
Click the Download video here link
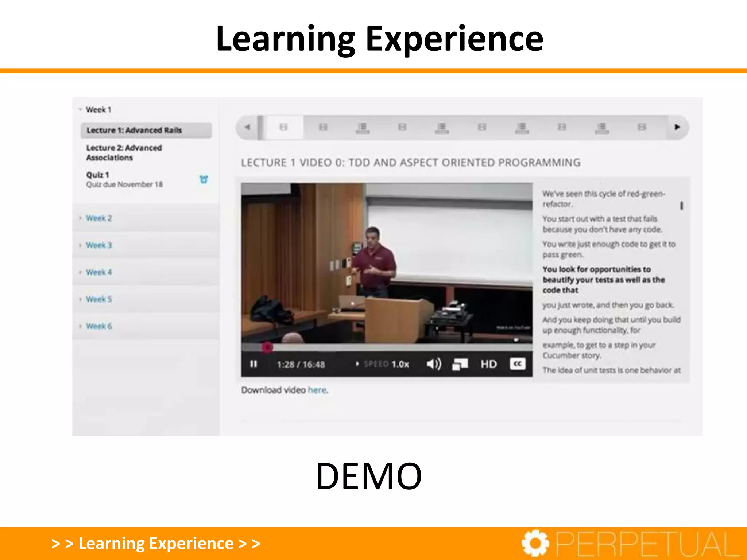tap(317, 390)
